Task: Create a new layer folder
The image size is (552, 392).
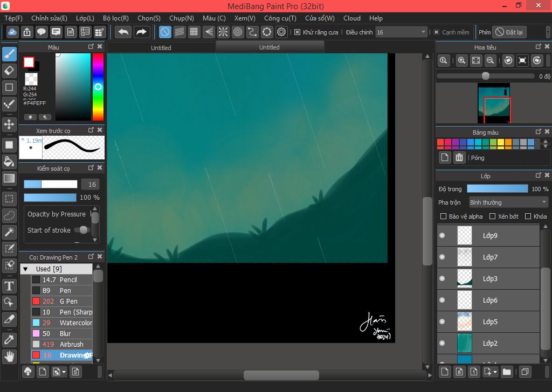Action: click(x=507, y=372)
